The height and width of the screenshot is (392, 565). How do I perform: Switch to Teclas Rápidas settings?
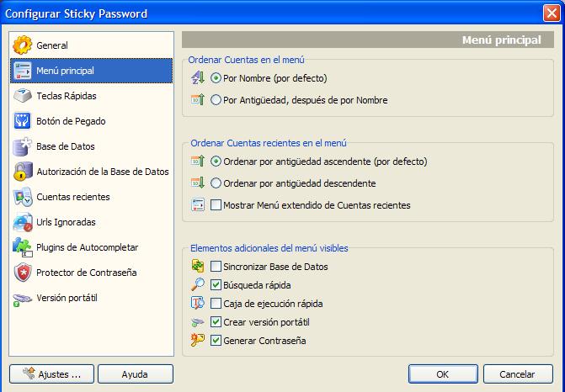(92, 96)
